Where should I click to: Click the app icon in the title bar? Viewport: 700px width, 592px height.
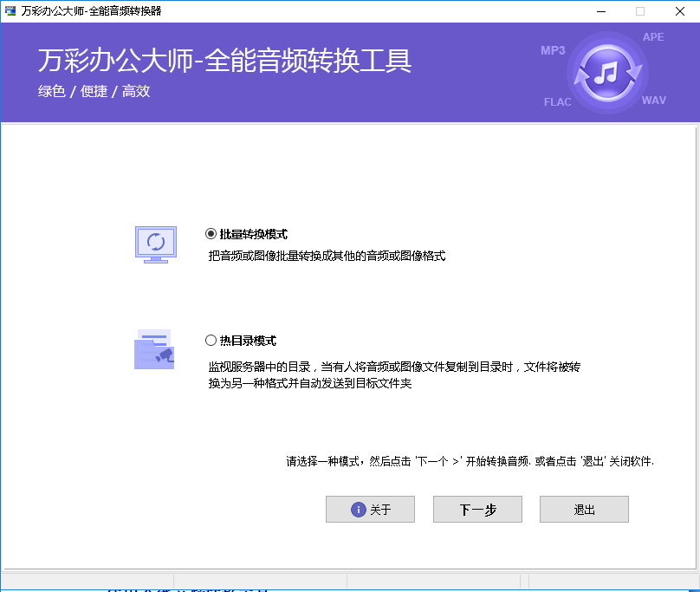click(x=10, y=11)
